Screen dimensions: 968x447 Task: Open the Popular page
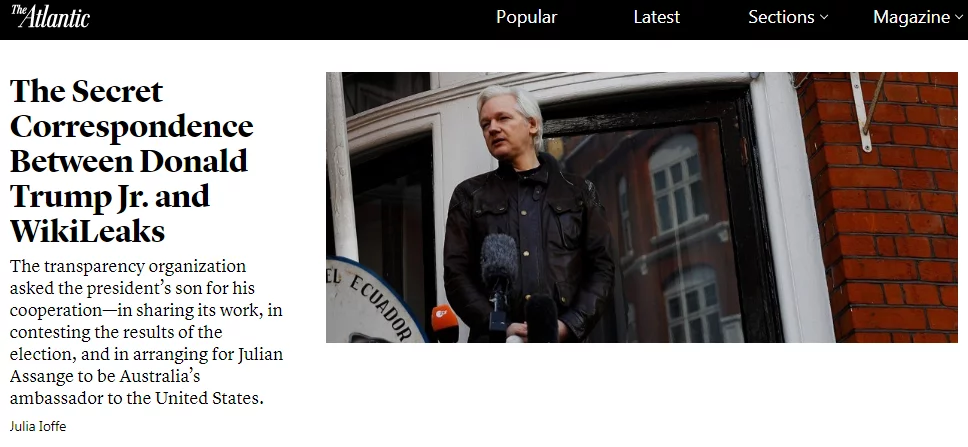coord(526,17)
